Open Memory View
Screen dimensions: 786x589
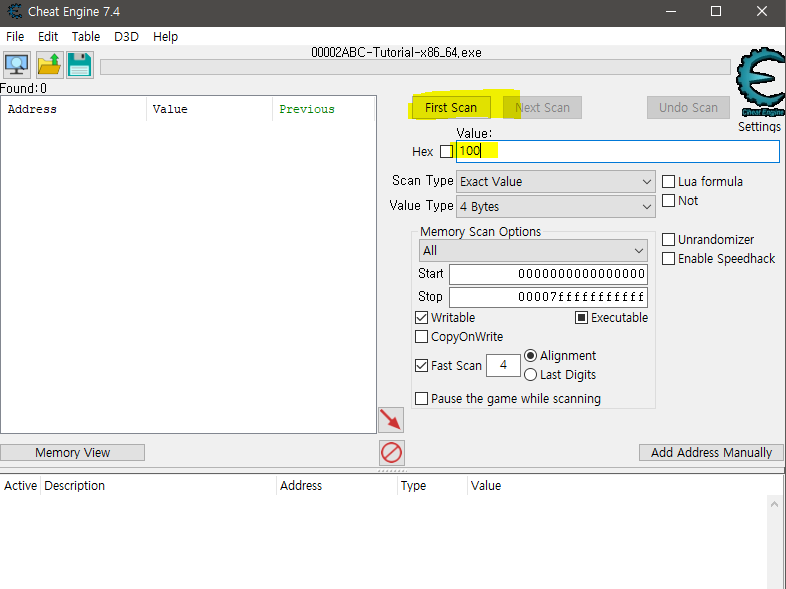(73, 453)
